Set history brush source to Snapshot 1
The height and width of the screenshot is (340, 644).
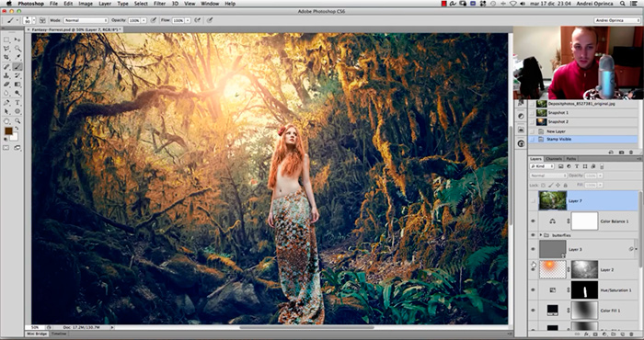(x=532, y=113)
